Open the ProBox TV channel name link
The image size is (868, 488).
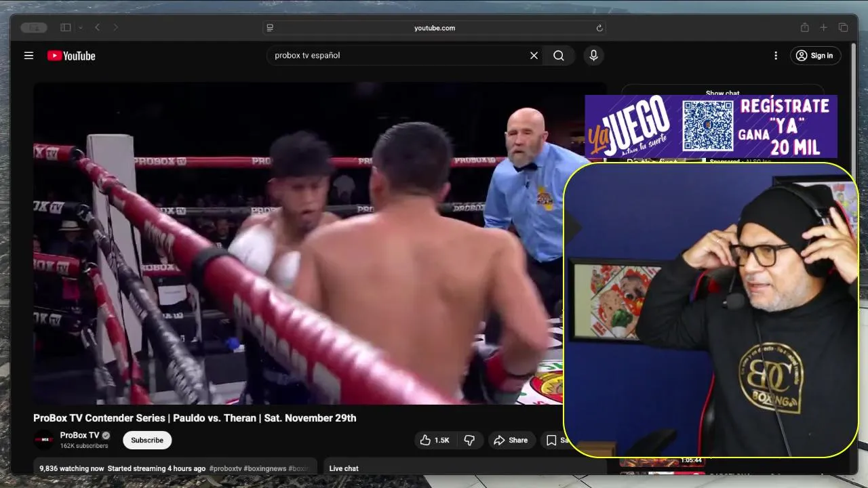79,435
